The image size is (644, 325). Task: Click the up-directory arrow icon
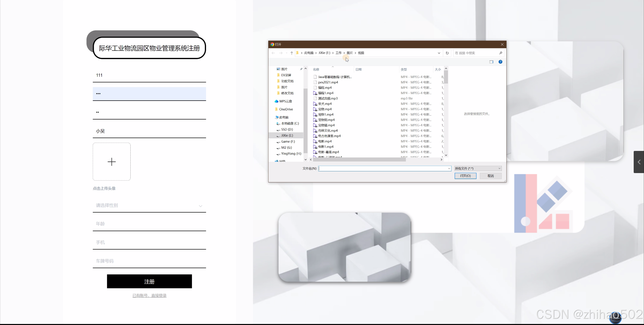click(292, 53)
